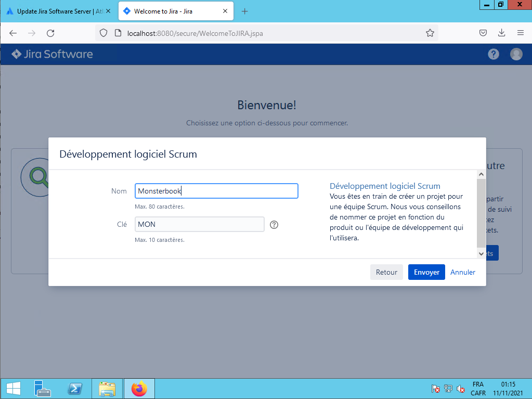This screenshot has height=399, width=532.
Task: Bookmark this page with the star icon
Action: click(x=430, y=33)
